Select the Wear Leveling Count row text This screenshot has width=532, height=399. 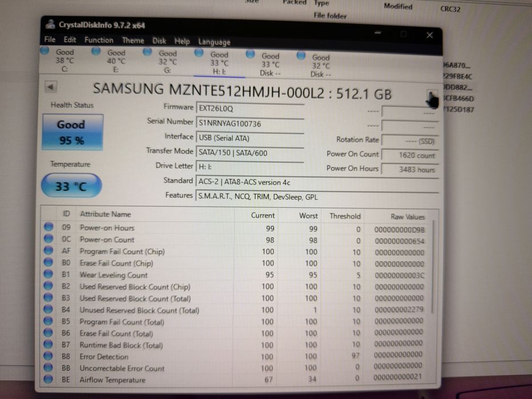(113, 275)
